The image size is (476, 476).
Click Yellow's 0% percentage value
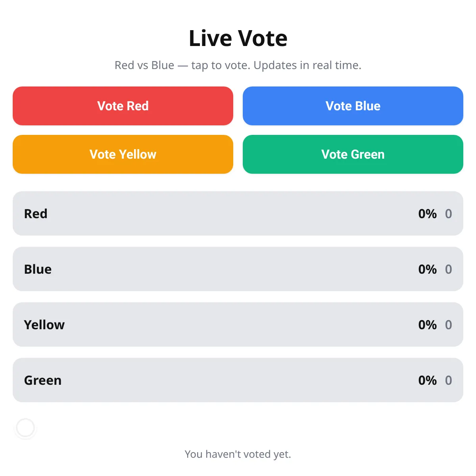click(427, 325)
